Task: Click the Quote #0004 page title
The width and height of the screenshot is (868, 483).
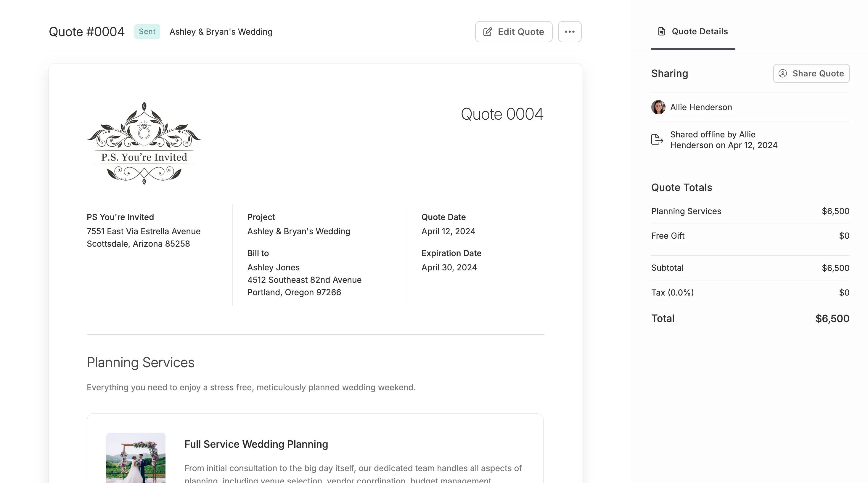Action: [87, 32]
